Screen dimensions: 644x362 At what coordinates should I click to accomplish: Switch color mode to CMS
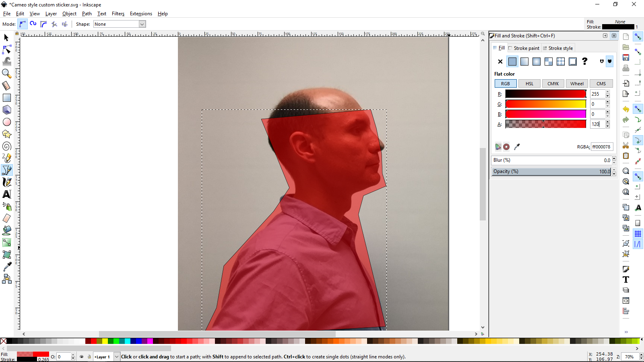click(x=601, y=84)
